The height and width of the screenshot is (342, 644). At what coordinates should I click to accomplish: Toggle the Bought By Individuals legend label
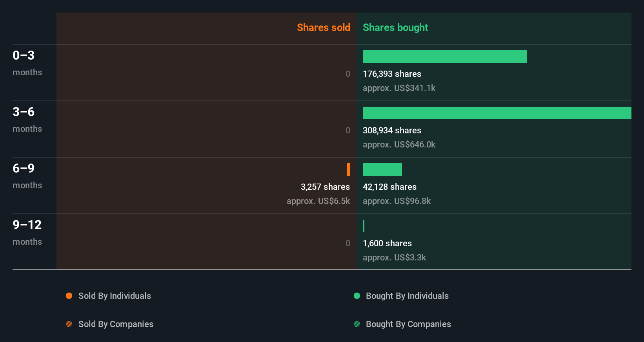tap(407, 296)
